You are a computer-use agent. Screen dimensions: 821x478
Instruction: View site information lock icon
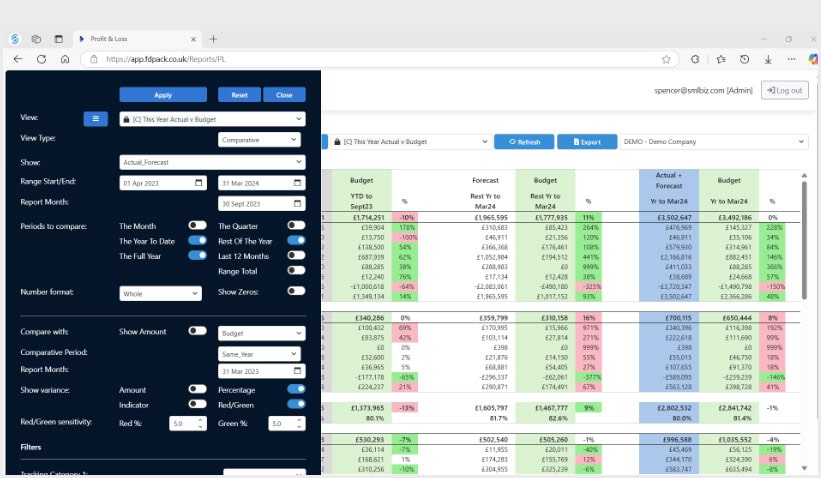click(94, 59)
